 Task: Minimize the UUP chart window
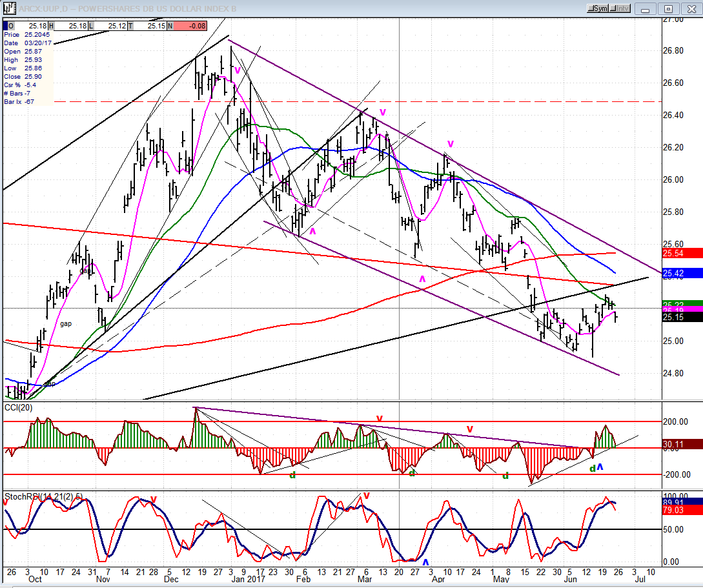[x=646, y=8]
